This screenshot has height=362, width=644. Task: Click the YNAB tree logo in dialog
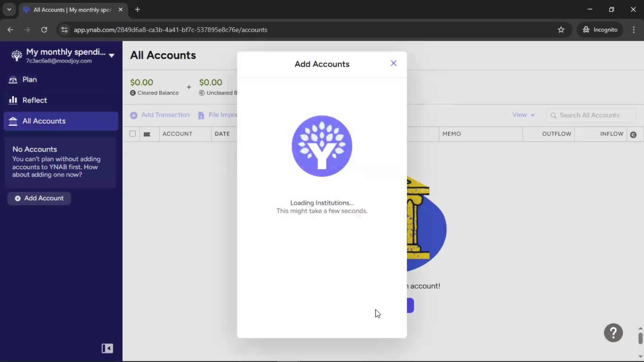[322, 146]
